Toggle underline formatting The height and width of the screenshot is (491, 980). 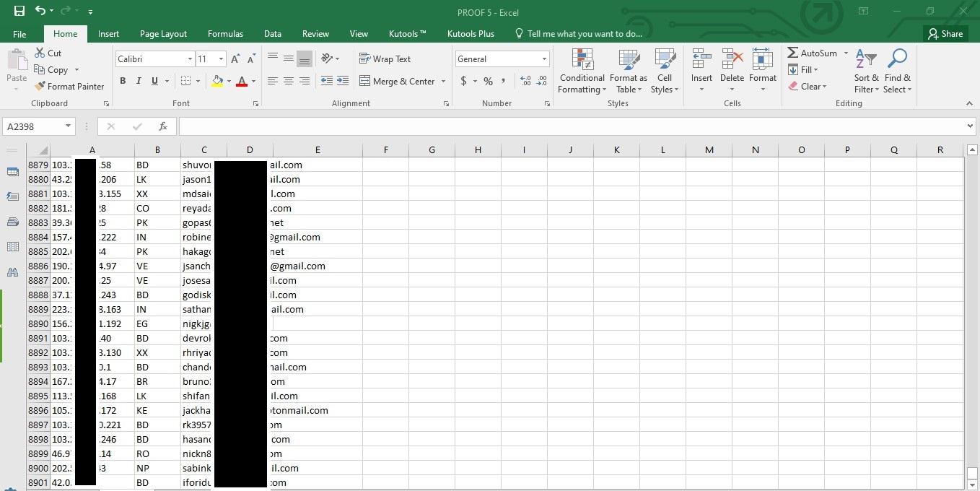tap(153, 81)
